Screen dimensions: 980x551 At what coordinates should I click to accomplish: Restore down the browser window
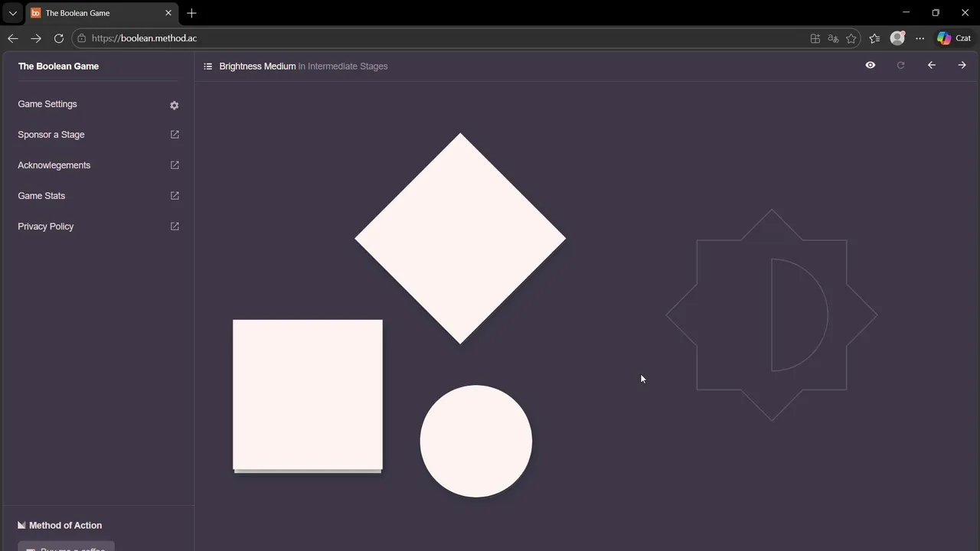click(x=936, y=13)
